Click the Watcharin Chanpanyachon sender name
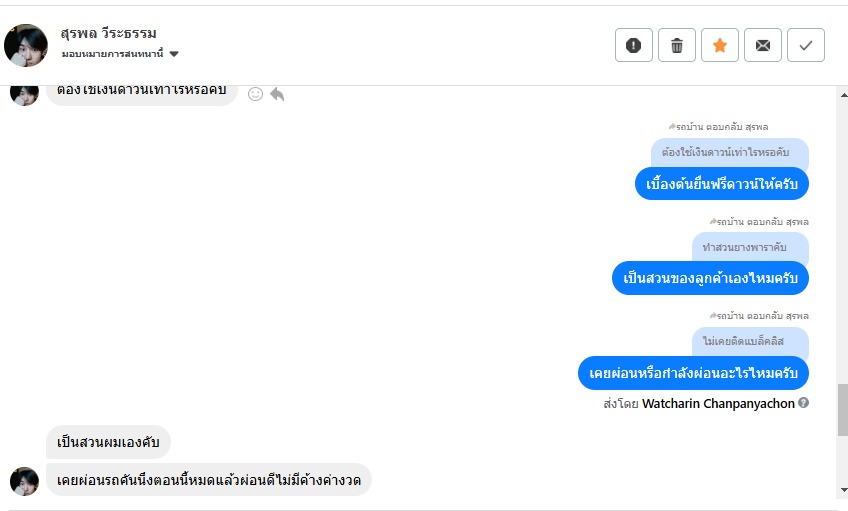The image size is (848, 511). 718,403
